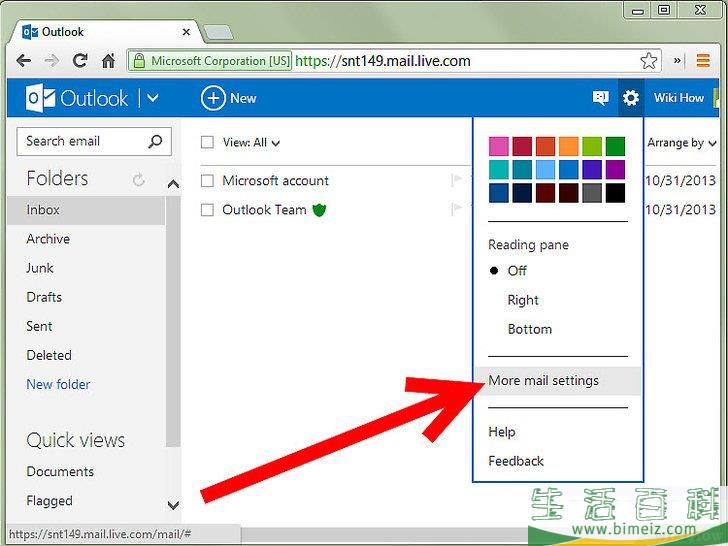Open a new browser tab
The height and width of the screenshot is (546, 728).
click(218, 32)
